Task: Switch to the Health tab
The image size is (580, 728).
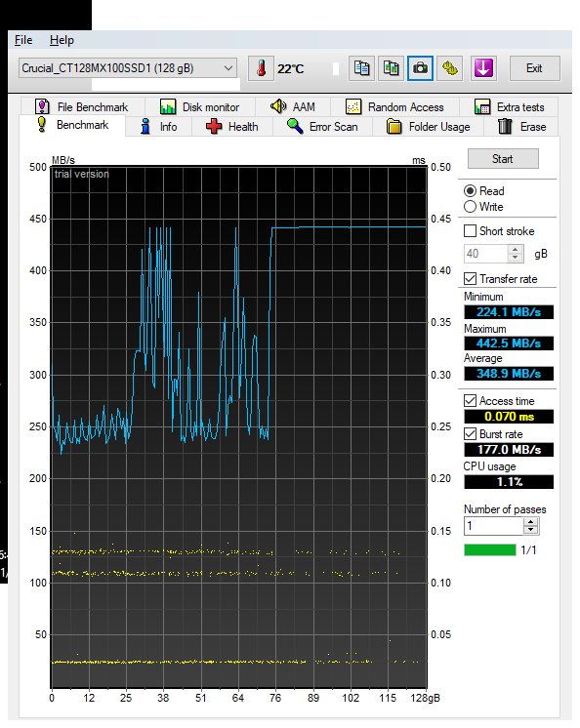Action: point(232,126)
